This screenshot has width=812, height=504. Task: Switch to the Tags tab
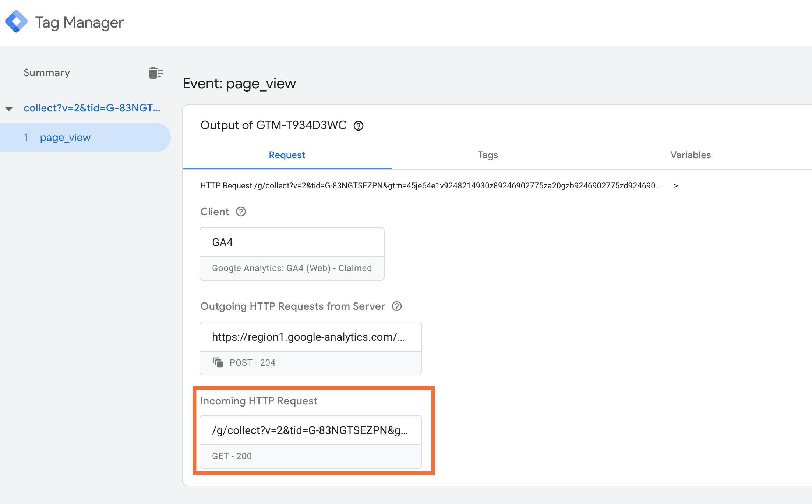pos(487,155)
